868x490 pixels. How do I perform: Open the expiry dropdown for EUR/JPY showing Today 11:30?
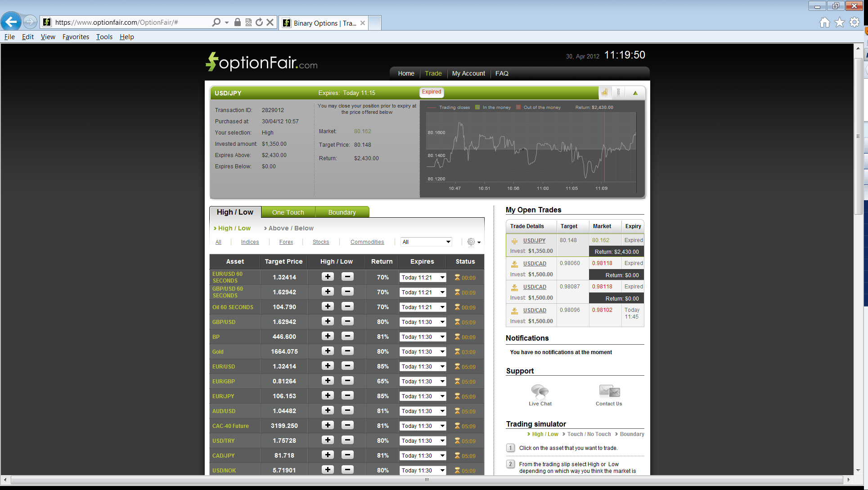[x=422, y=396]
